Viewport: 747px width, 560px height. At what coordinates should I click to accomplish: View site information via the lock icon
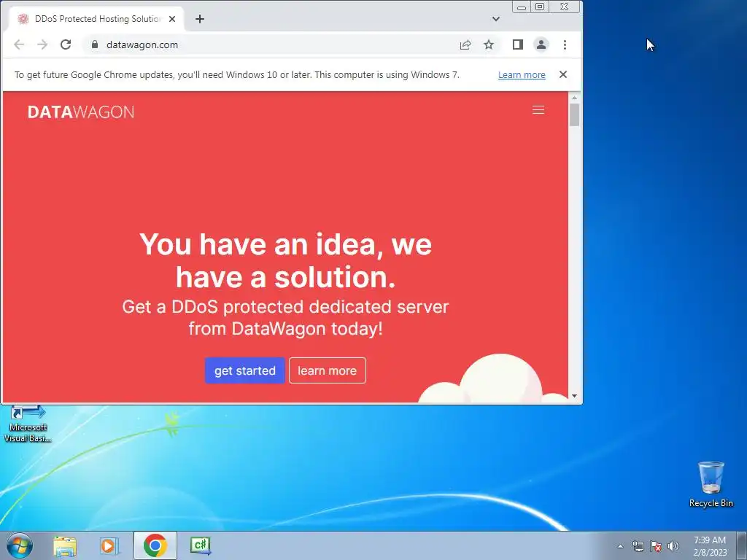95,44
